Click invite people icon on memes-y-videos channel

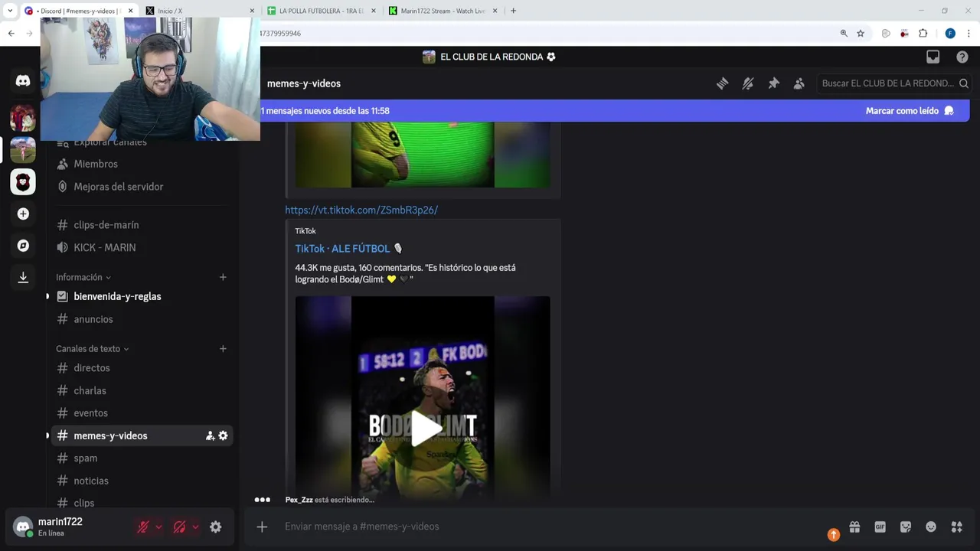(210, 435)
